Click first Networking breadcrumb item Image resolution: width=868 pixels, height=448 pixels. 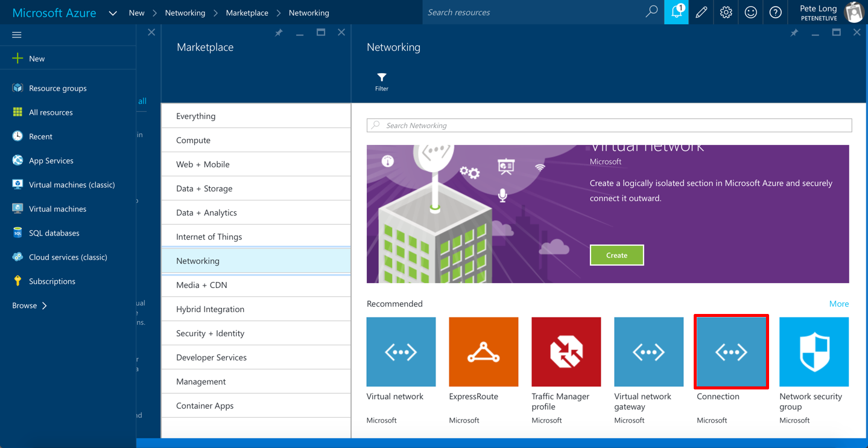(185, 13)
